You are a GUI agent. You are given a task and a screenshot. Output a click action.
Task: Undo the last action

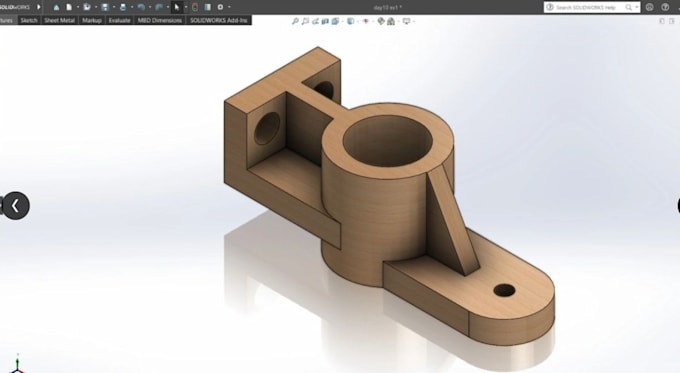141,7
